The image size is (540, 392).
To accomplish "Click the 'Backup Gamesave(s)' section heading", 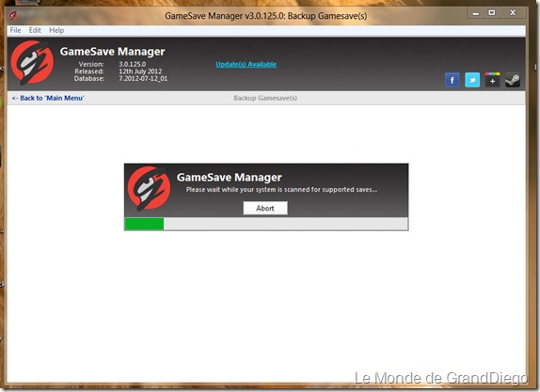I will (x=265, y=98).
